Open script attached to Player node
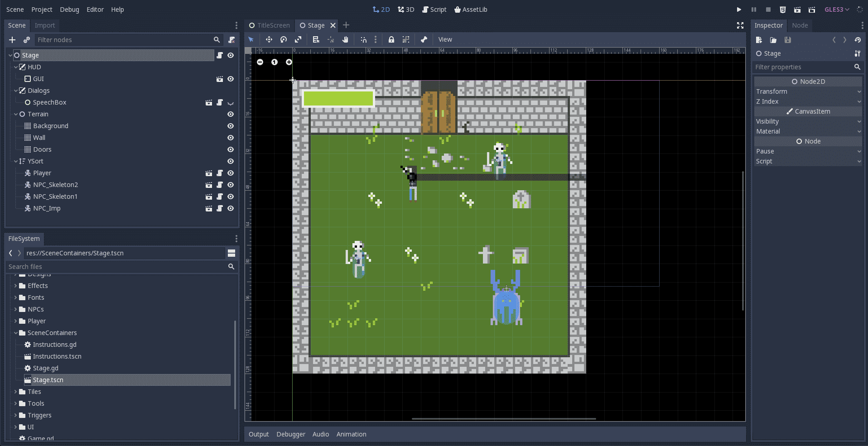The image size is (868, 446). (220, 173)
